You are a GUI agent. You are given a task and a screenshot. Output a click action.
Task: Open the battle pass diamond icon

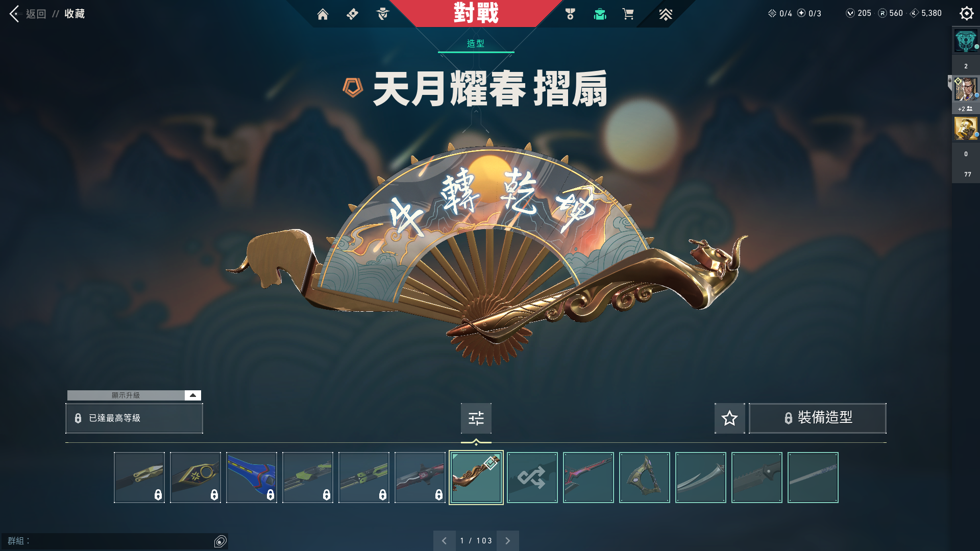coord(352,14)
